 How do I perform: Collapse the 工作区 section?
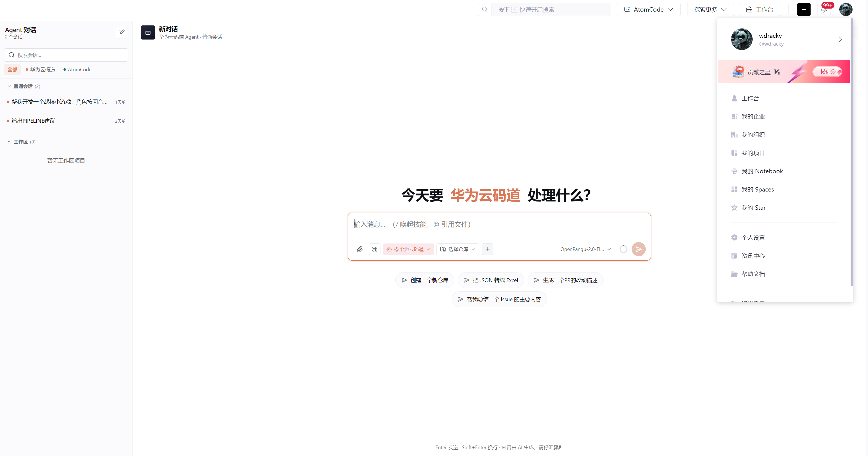pos(9,142)
